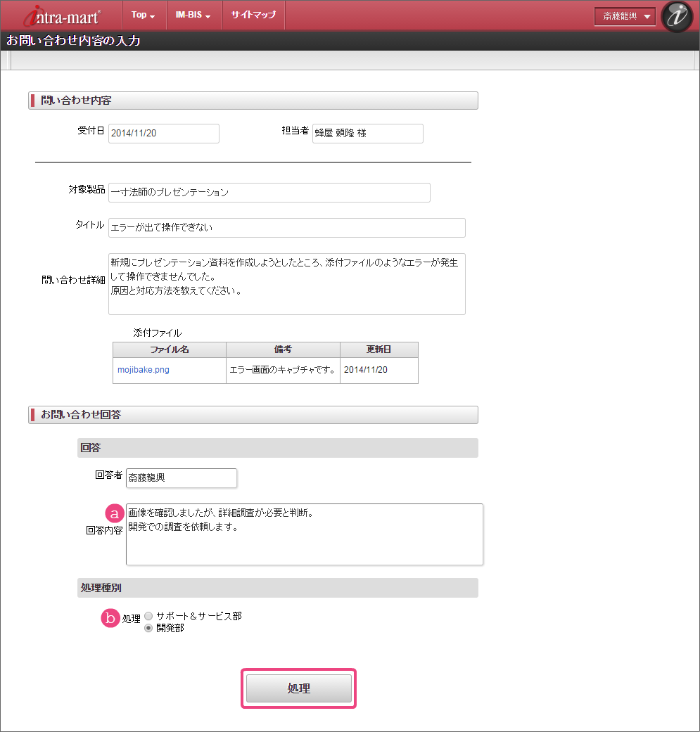Click the 更新日 column header
Viewport: 700px width, 732px height.
coord(379,349)
